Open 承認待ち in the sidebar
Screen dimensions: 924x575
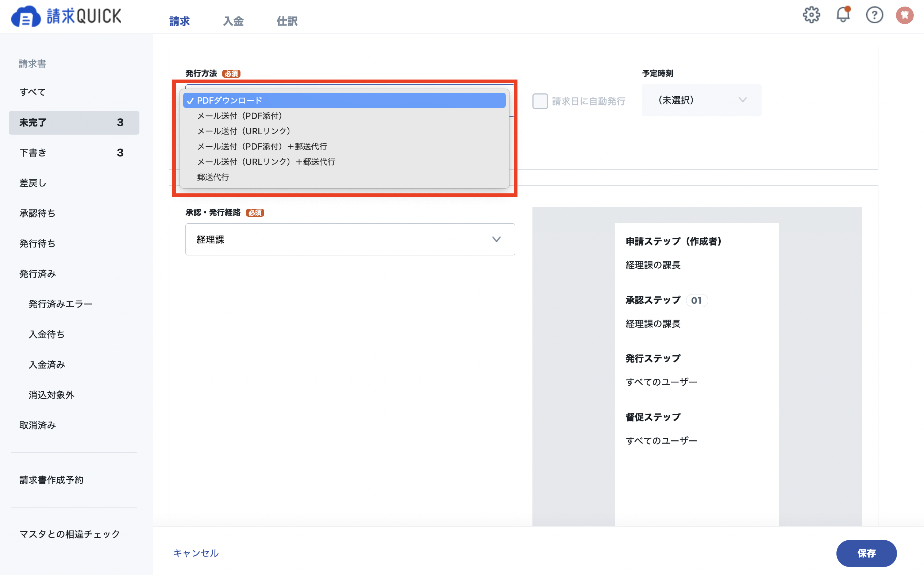coord(74,213)
